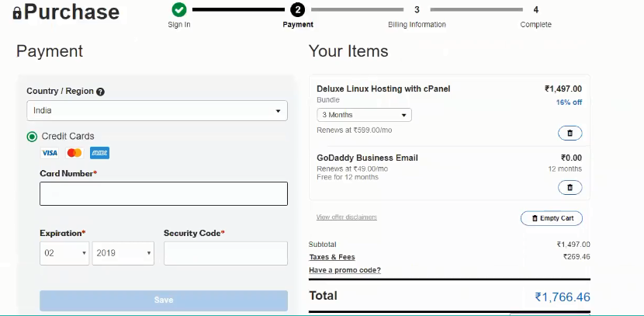
Task: Open the Country / Region dropdown showing India
Action: (157, 110)
